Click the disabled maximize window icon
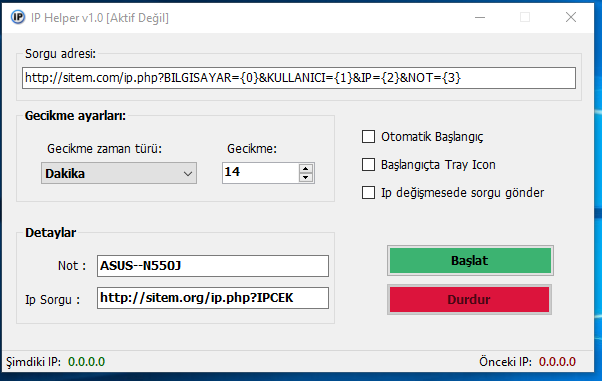602x381 pixels. [525, 17]
